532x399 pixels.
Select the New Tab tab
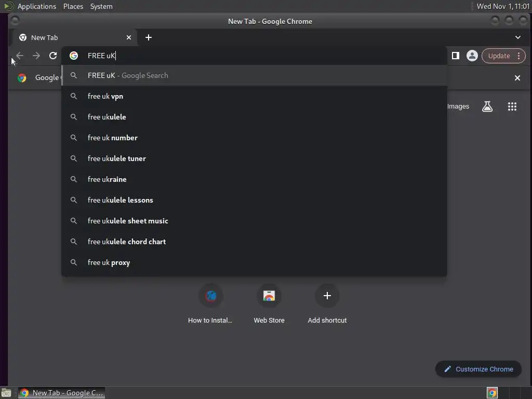click(x=74, y=37)
